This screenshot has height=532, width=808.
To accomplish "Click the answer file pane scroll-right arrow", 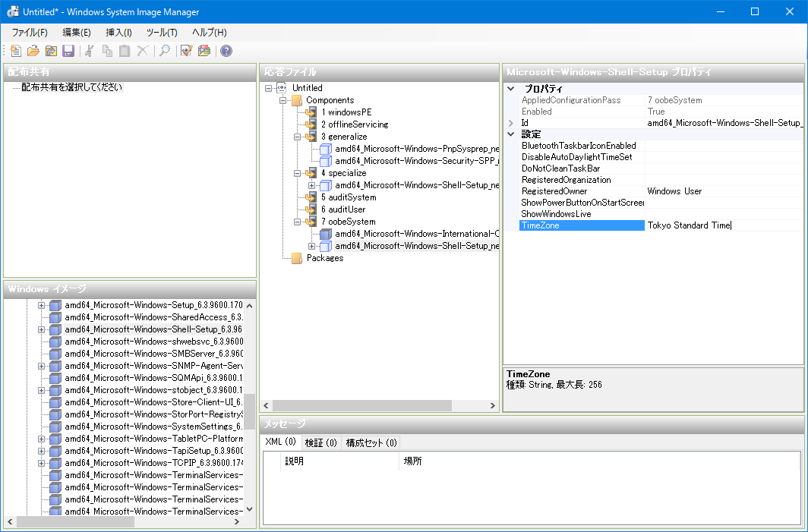I will tap(493, 406).
